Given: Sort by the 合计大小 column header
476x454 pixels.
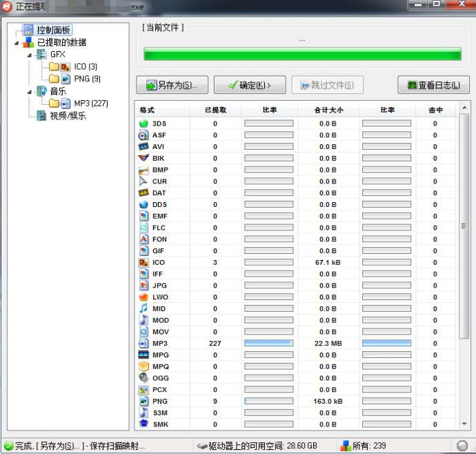Looking at the screenshot, I should pyautogui.click(x=328, y=110).
